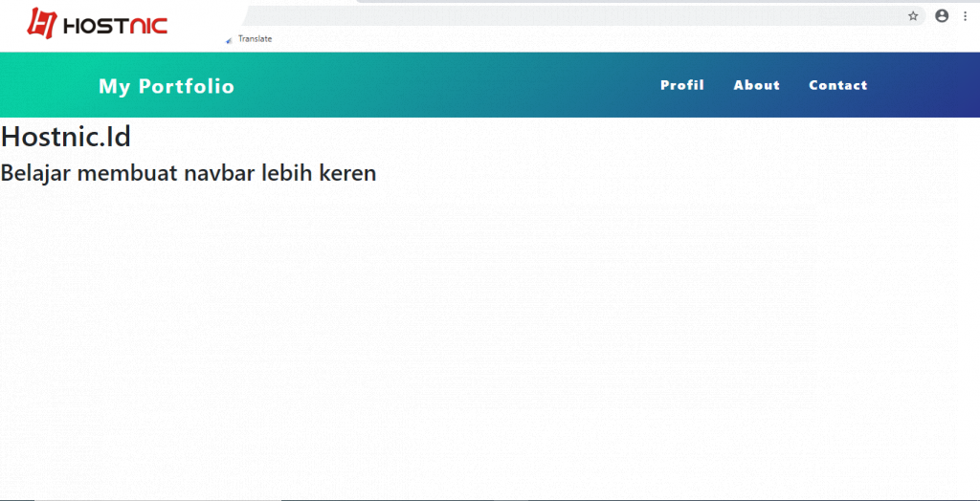Navigate to the About navbar item
The width and height of the screenshot is (980, 501).
point(756,85)
